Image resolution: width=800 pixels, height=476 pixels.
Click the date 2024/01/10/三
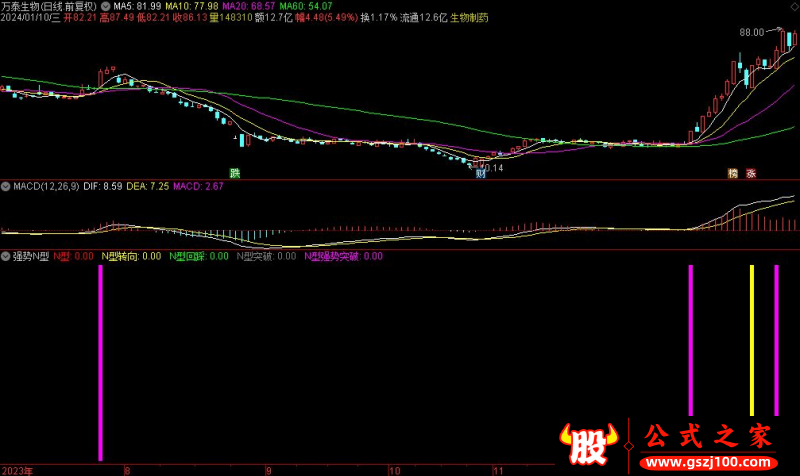(x=30, y=18)
